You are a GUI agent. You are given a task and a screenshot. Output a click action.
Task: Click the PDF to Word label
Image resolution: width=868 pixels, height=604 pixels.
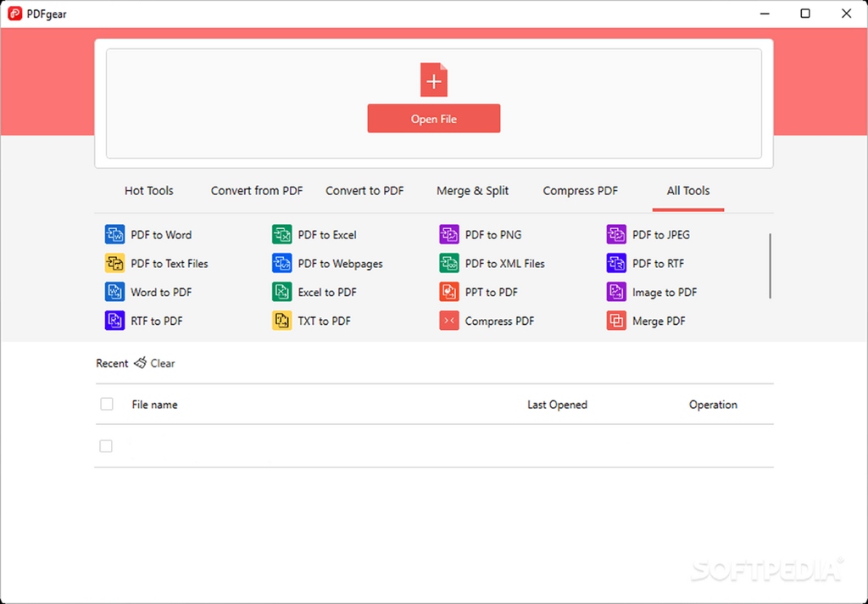[x=161, y=235]
